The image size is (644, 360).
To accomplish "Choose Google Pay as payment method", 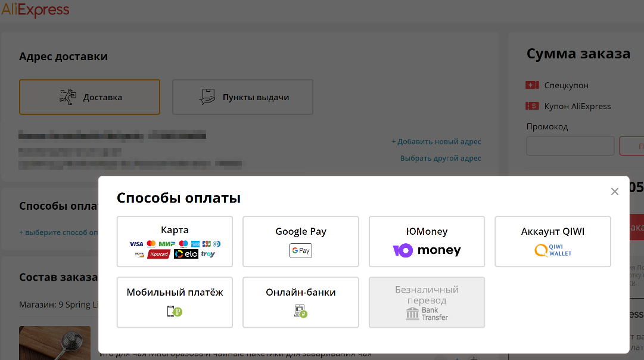I will 301,241.
